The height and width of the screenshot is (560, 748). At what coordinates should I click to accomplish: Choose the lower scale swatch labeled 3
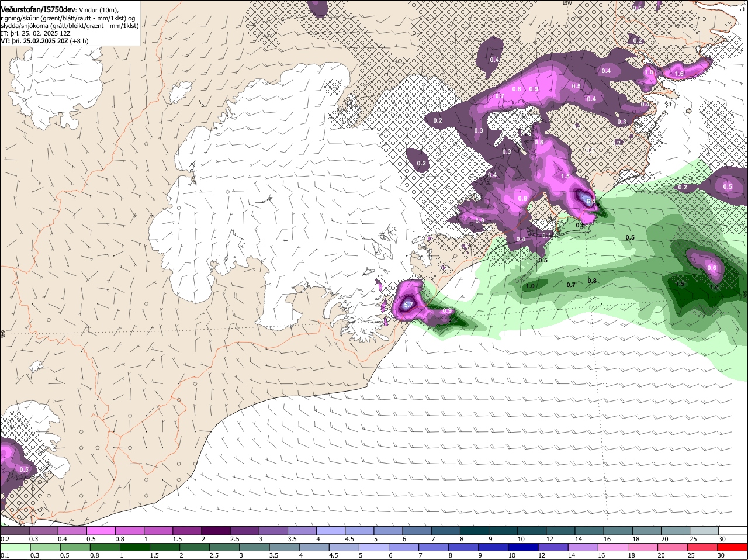254,547
